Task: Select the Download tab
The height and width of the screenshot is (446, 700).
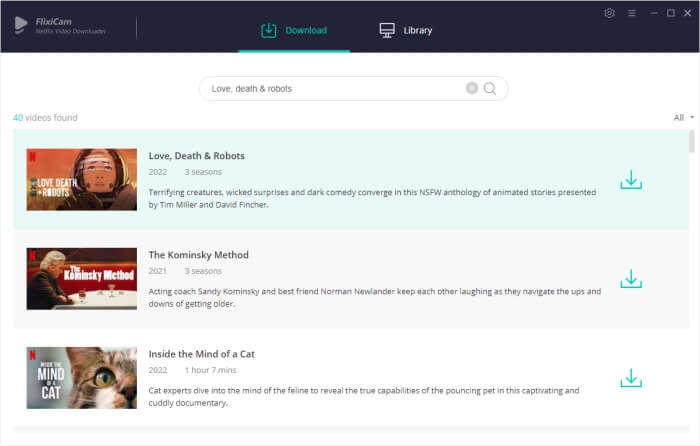Action: (294, 30)
